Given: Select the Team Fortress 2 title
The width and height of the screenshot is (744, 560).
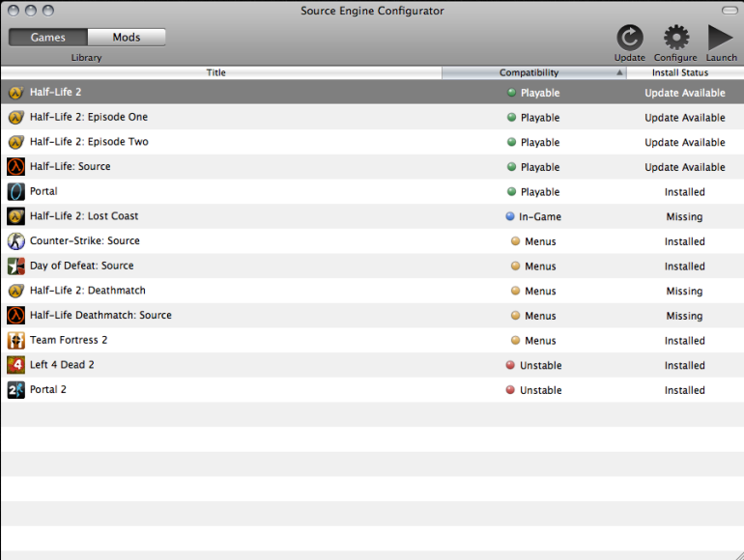Looking at the screenshot, I should click(69, 340).
